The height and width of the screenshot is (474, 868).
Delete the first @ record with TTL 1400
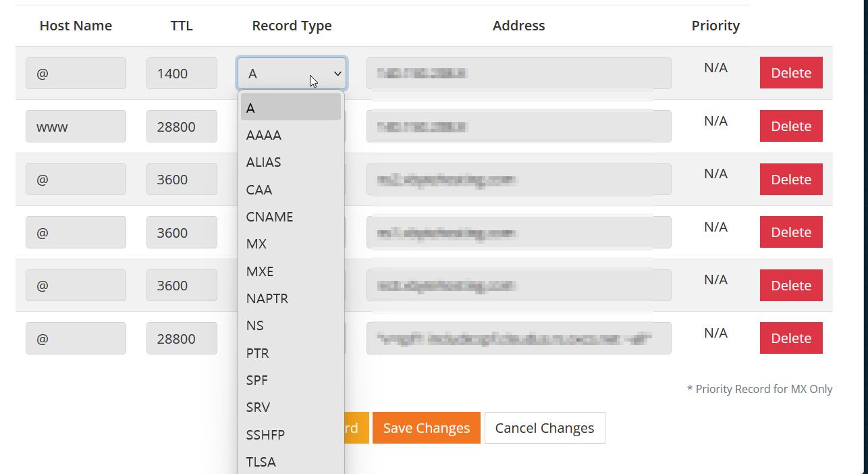[x=790, y=73]
